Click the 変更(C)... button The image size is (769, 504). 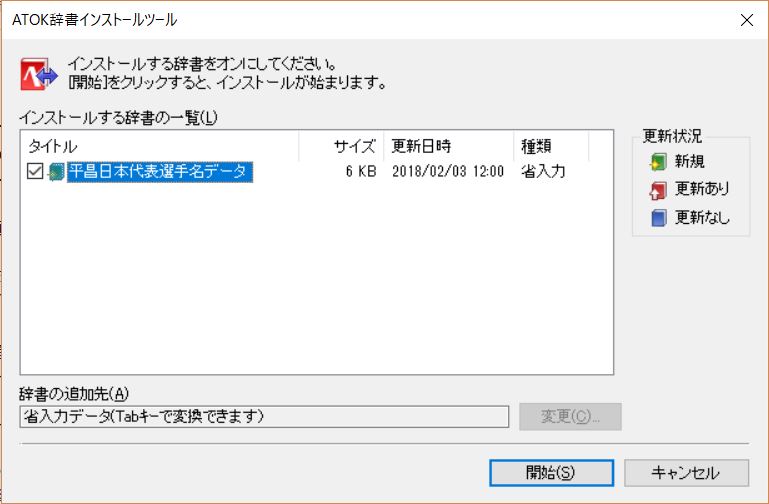coord(570,416)
